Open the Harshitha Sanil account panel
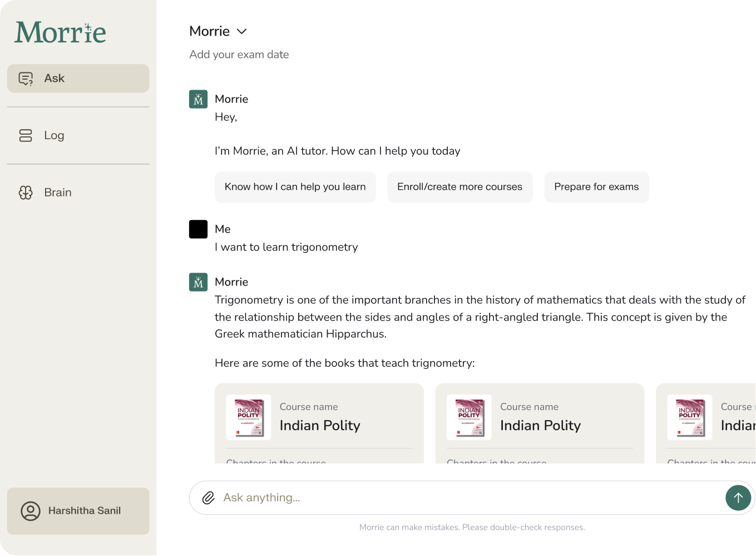Image resolution: width=756 pixels, height=556 pixels. (x=85, y=511)
